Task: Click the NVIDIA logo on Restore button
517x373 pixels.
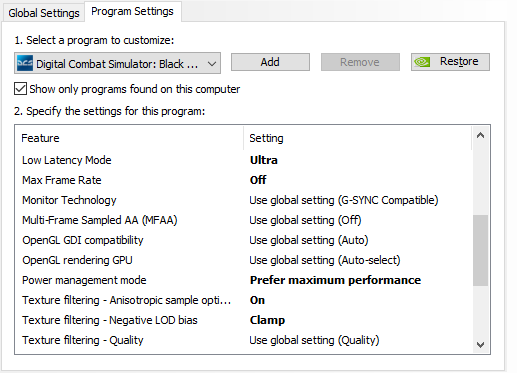Action: pos(422,62)
